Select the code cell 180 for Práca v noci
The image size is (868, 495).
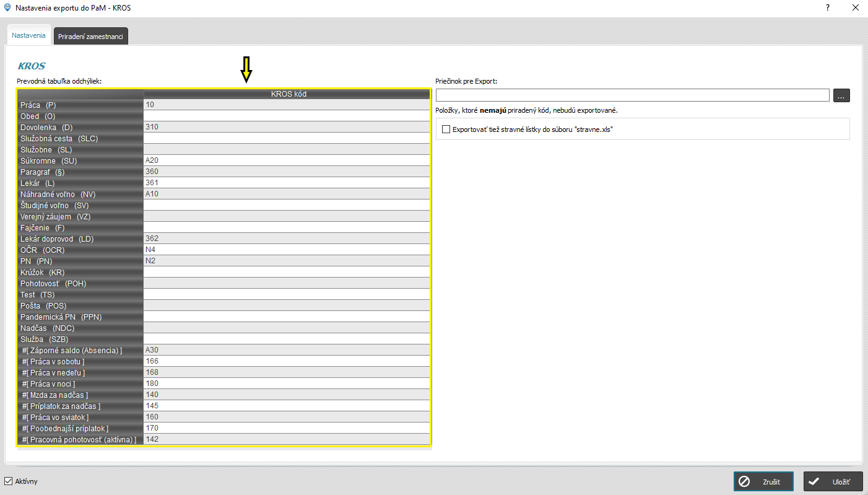coord(287,383)
